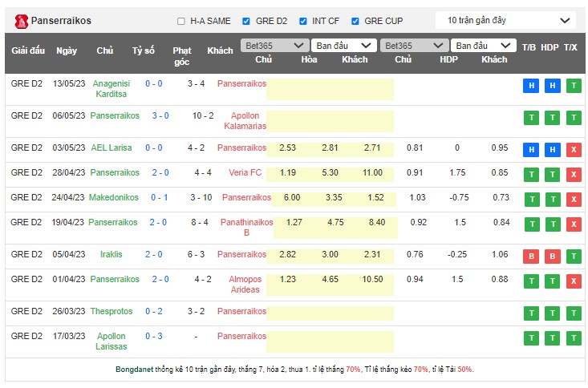Click red X badge in Almopos Arideas row

(x=573, y=281)
